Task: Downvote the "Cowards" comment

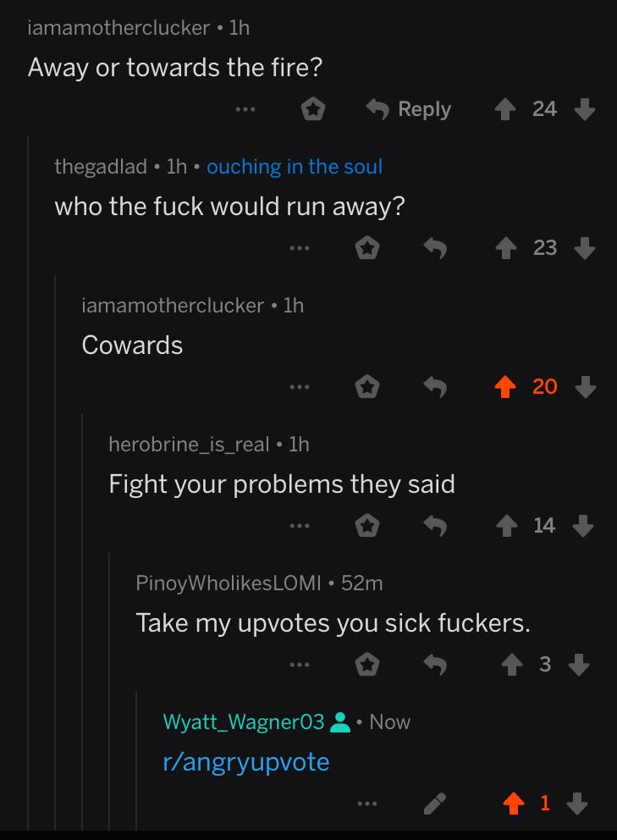Action: pos(584,387)
